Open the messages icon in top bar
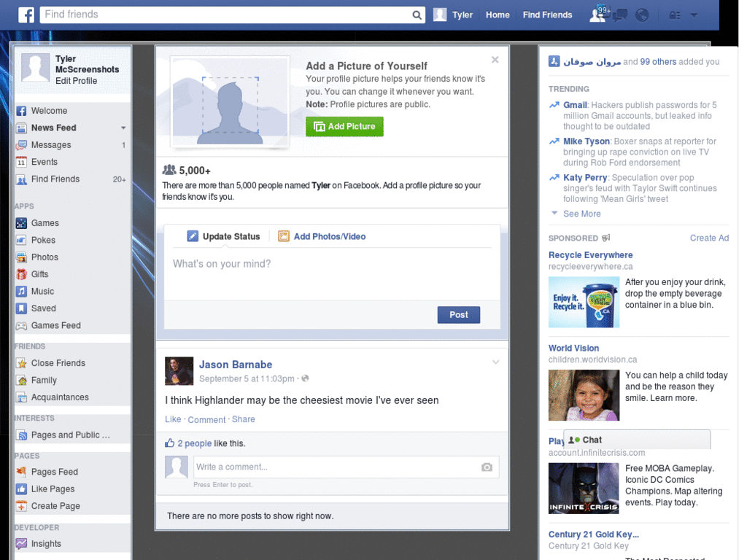Screen dimensions: 747x560 coord(620,15)
